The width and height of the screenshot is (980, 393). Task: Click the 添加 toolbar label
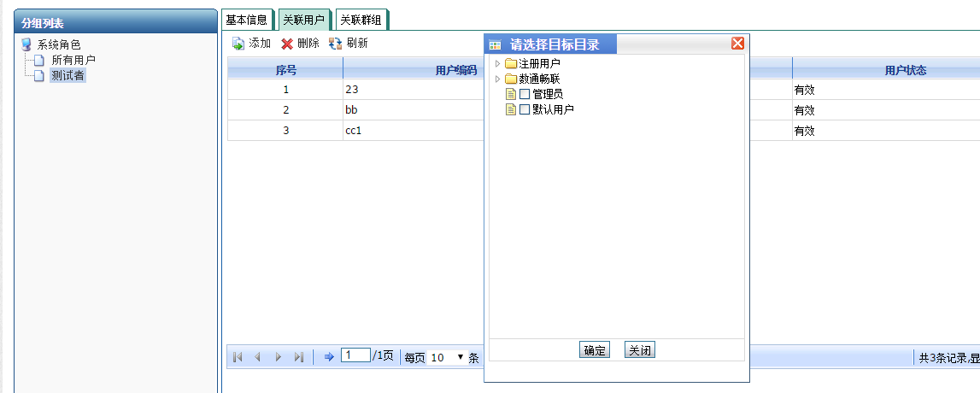(x=260, y=44)
